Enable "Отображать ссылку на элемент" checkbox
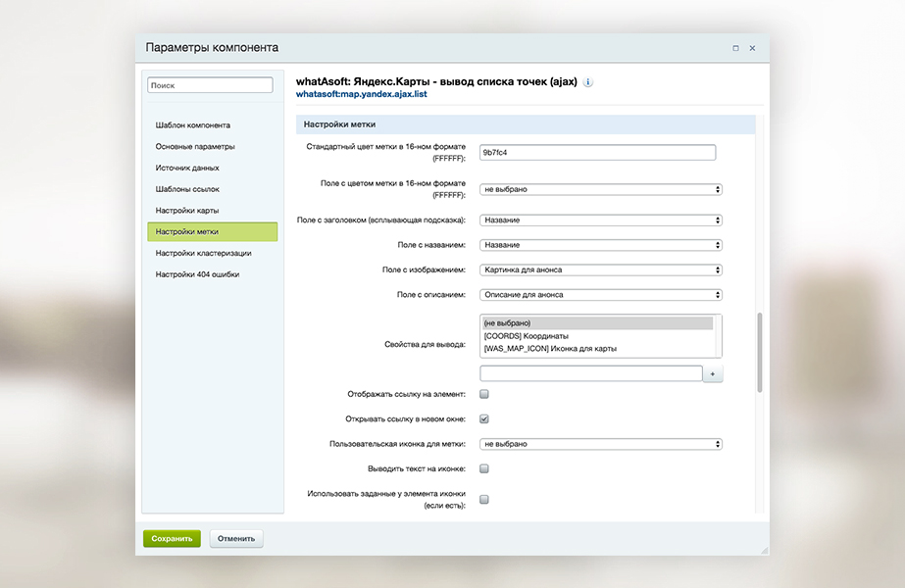This screenshot has height=588, width=905. 484,394
